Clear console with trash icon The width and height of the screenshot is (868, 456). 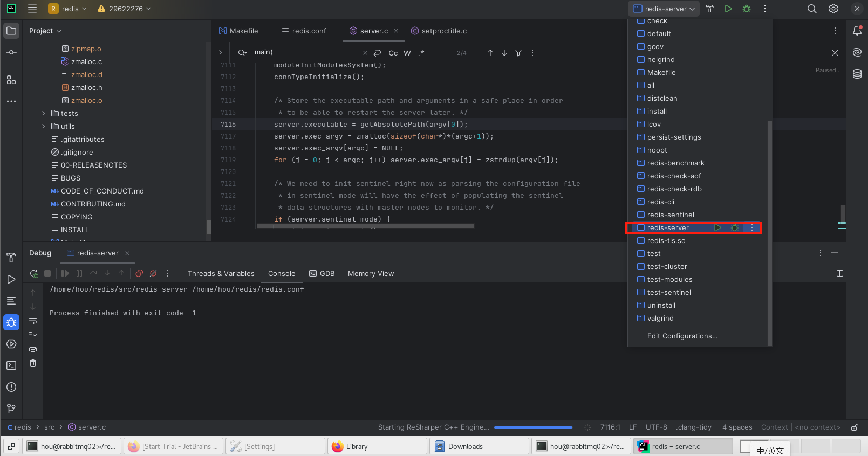coord(33,363)
